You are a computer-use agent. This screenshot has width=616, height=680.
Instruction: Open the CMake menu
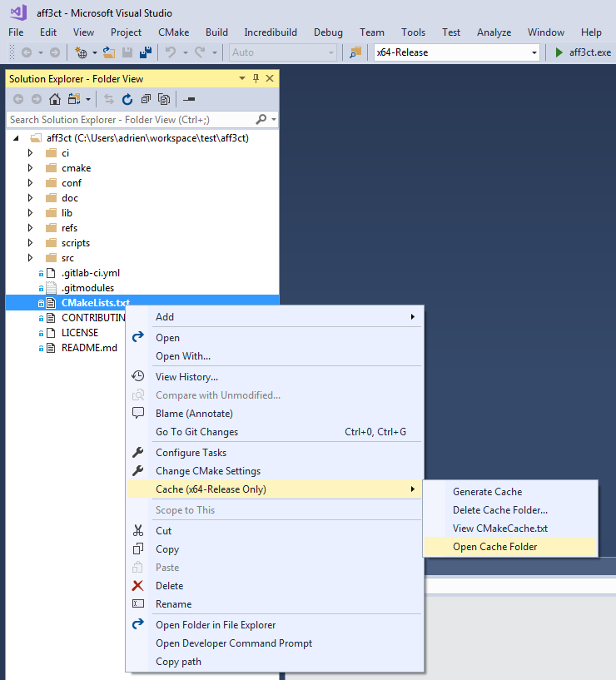click(x=173, y=32)
